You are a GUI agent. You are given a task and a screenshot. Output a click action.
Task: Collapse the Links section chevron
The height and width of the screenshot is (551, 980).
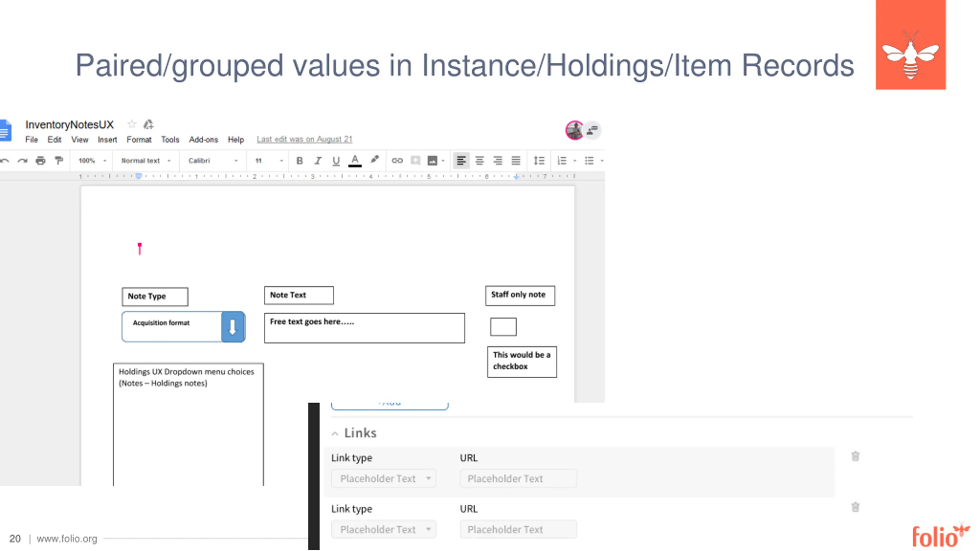335,434
